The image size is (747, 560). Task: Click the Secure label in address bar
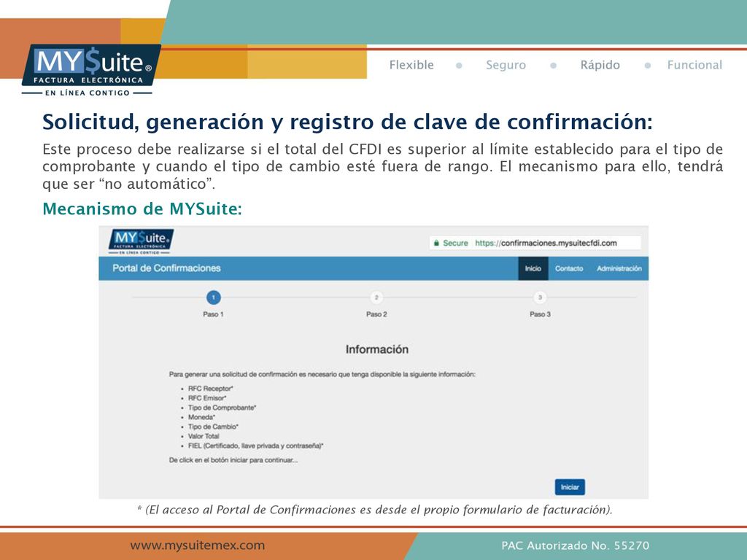pyautogui.click(x=455, y=243)
